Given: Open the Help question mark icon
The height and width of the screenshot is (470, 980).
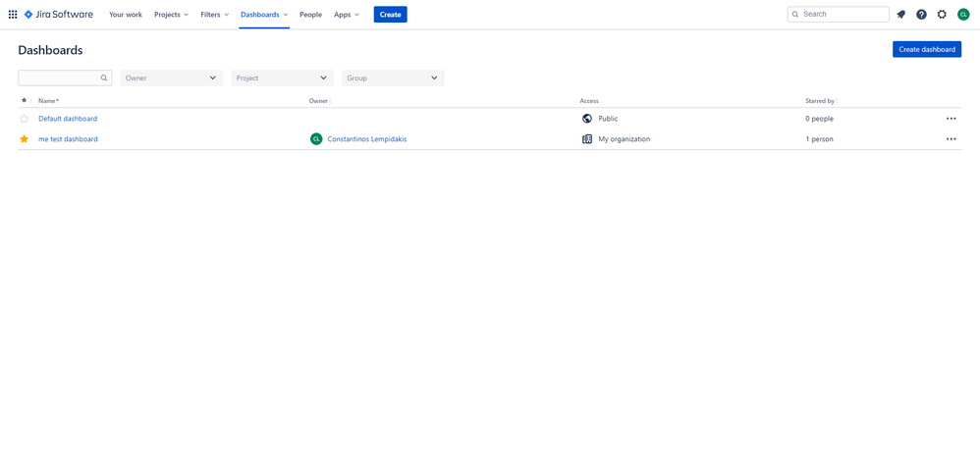Looking at the screenshot, I should (x=921, y=15).
